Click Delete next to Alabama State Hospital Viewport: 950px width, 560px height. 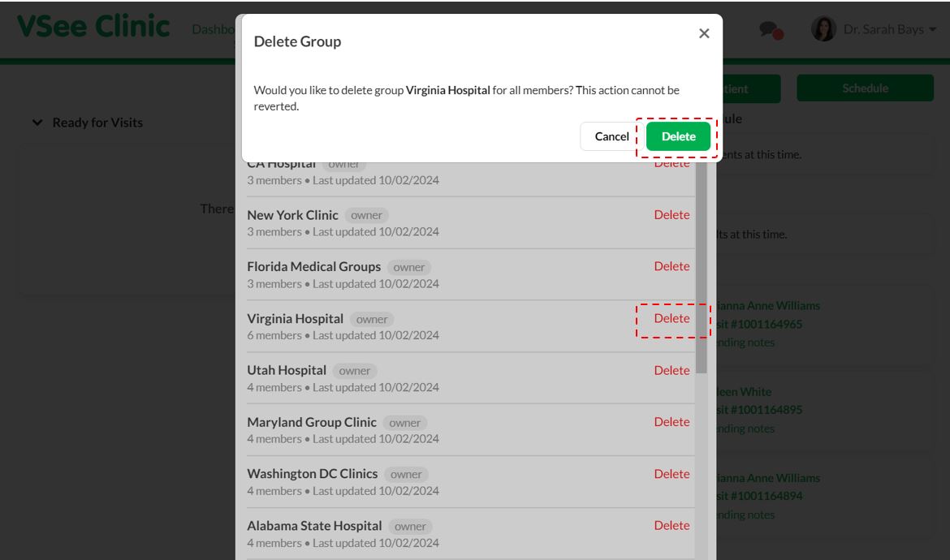(x=671, y=525)
